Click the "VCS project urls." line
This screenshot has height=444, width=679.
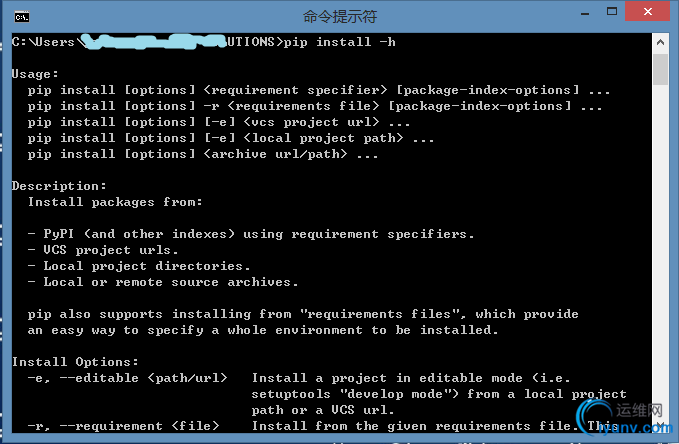(x=103, y=250)
